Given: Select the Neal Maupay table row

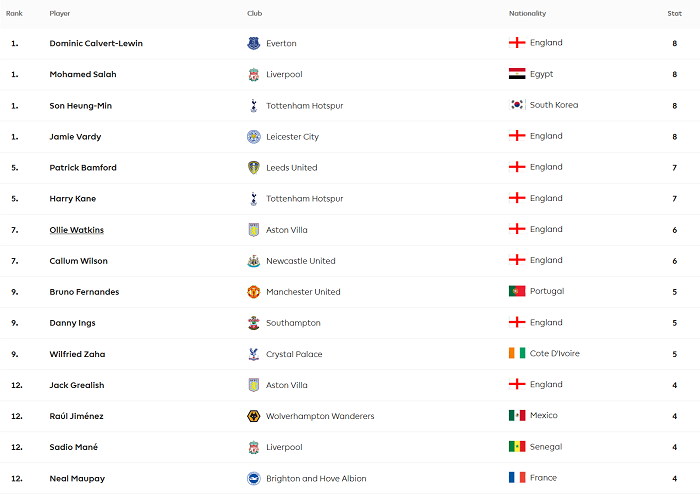Looking at the screenshot, I should (x=350, y=478).
